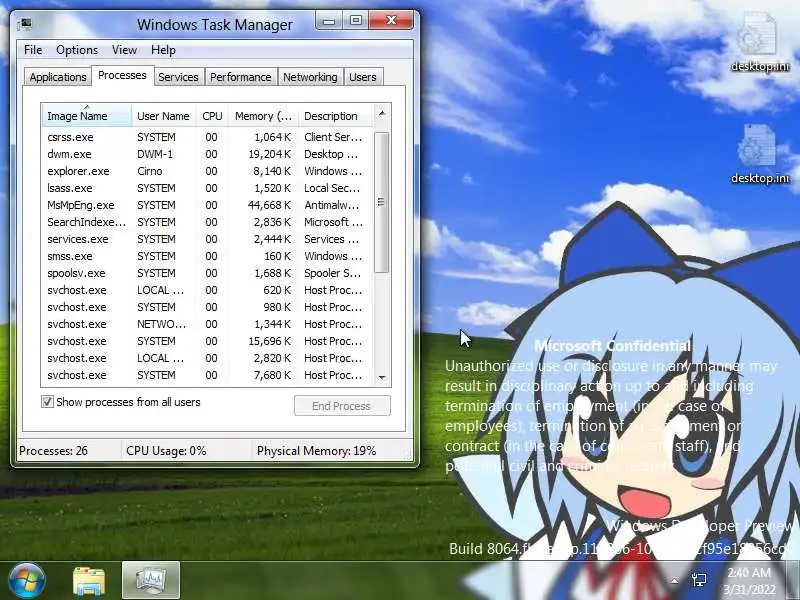Select the SearchIndexe... process row

207,222
